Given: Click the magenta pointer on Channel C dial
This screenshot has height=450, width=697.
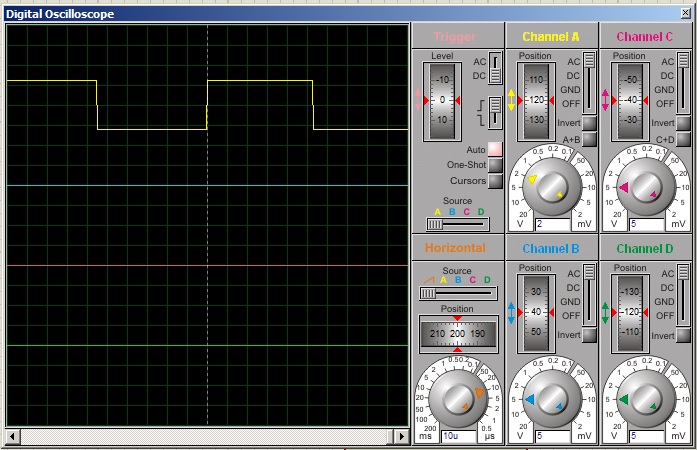Looking at the screenshot, I should click(x=624, y=187).
